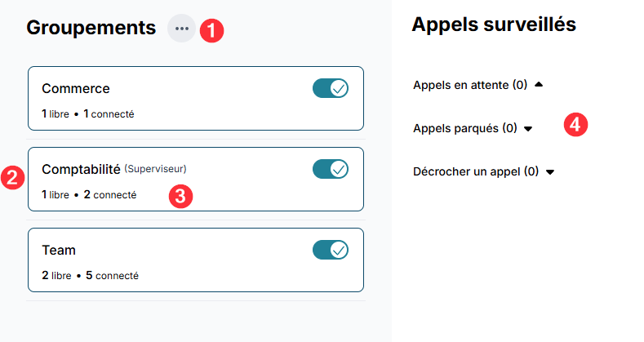This screenshot has width=644, height=342.
Task: Select the Commerce group name
Action: click(75, 88)
